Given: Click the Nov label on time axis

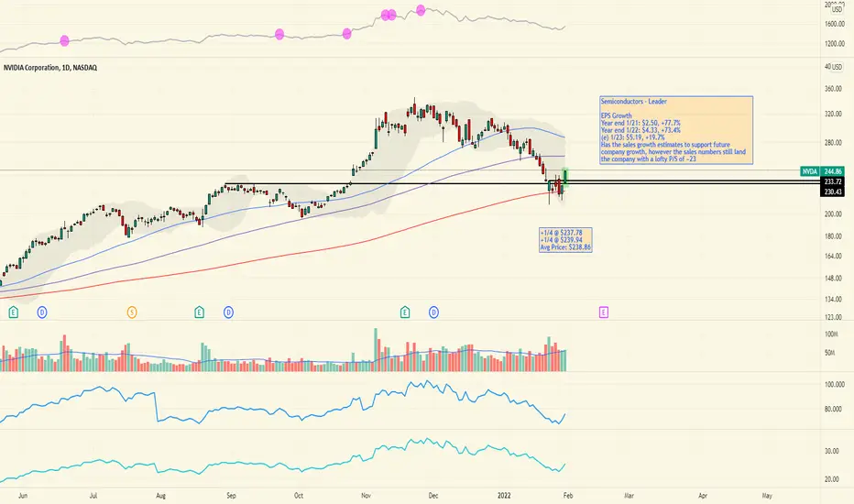Looking at the screenshot, I should click(x=366, y=496).
